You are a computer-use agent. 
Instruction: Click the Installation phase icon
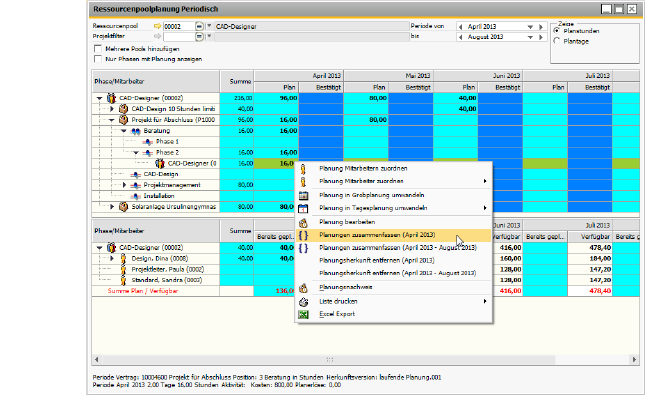[x=136, y=196]
